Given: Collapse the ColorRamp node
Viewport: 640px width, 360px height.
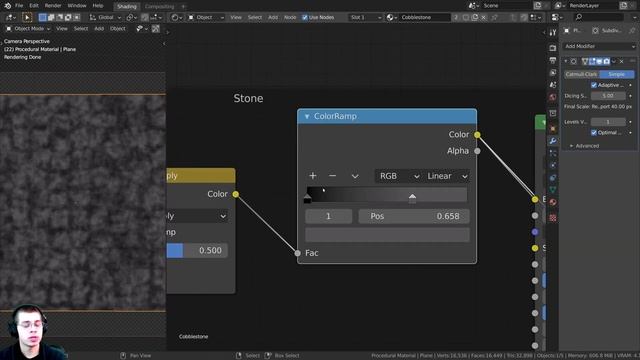Looking at the screenshot, I should click(307, 116).
